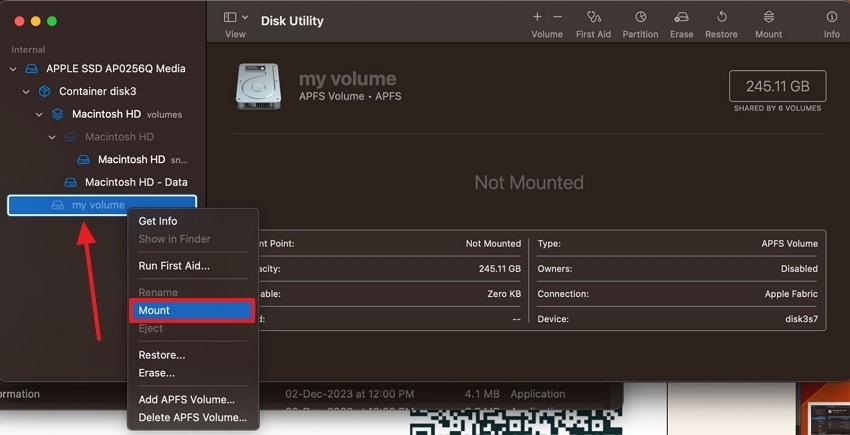Choose Run First Aid... menu entry
850x435 pixels.
[174, 266]
